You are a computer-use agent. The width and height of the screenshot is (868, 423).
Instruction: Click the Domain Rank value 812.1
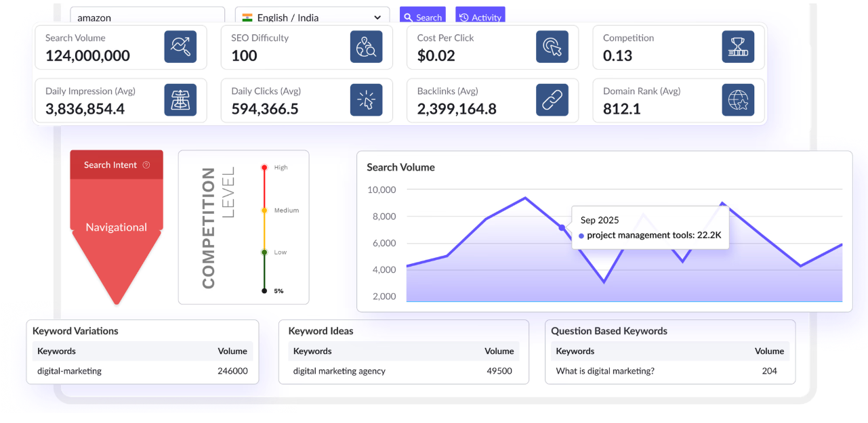pyautogui.click(x=622, y=109)
